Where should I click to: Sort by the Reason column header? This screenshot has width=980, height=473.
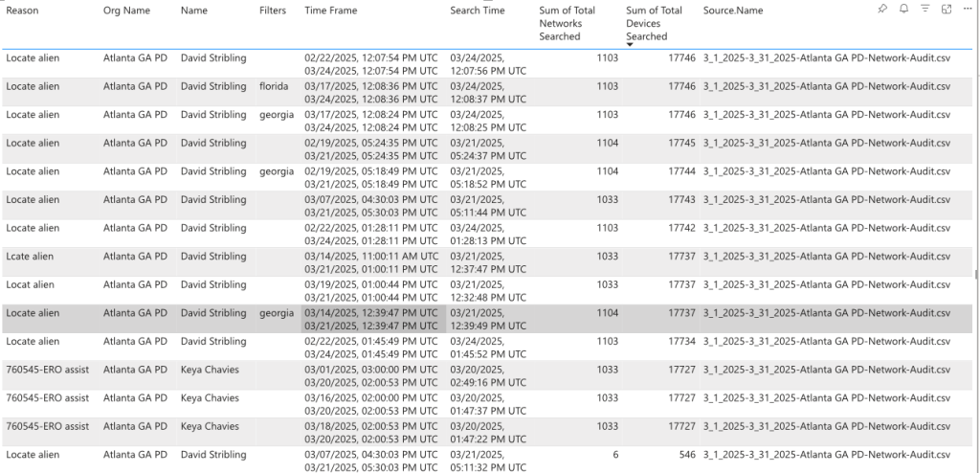pyautogui.click(x=21, y=11)
